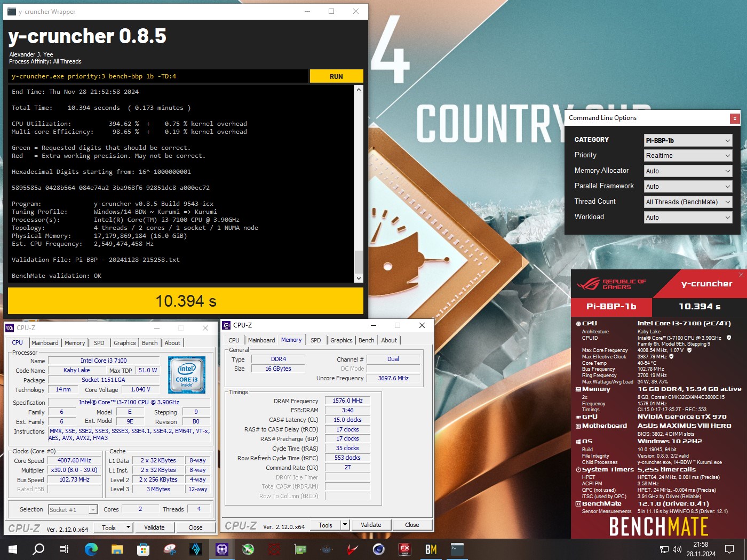Click Uncore Frequency value 3697.6 MHz
Screen dimensions: 747x560
click(x=393, y=378)
